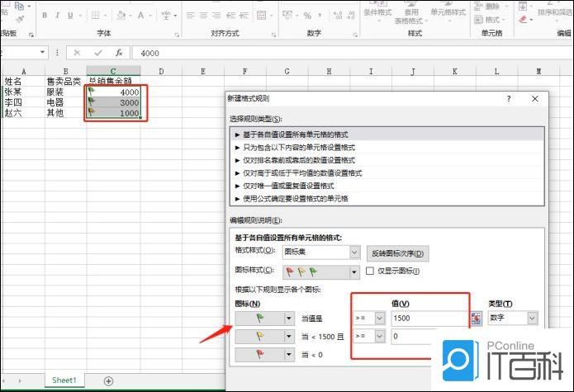
Task: Select rule type 仅对高于或低于平均值的数值设置格式
Action: click(x=387, y=173)
